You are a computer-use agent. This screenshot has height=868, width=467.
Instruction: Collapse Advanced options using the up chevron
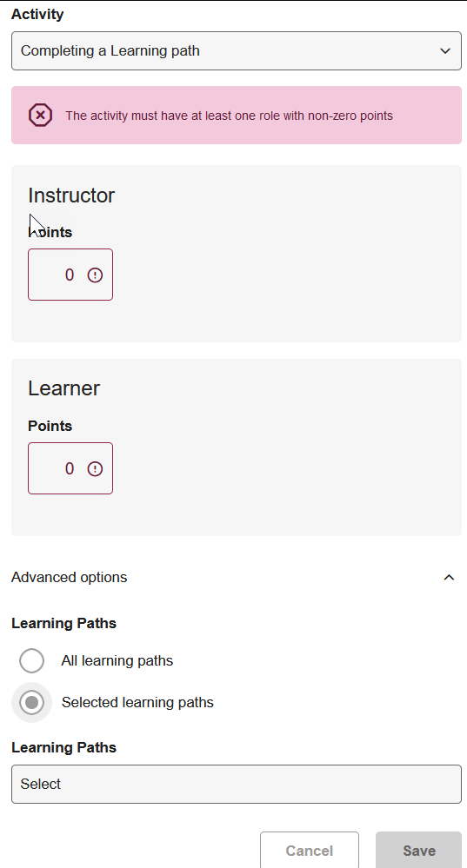pyautogui.click(x=450, y=578)
